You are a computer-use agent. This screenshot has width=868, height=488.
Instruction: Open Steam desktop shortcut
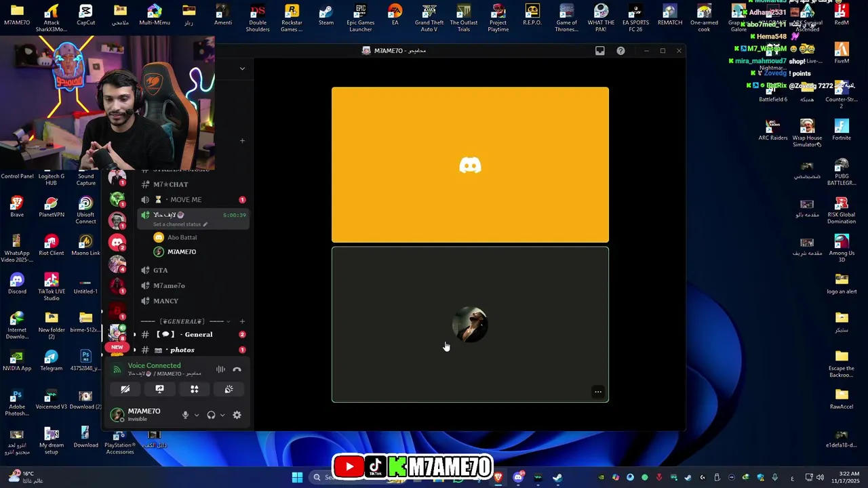coord(326,16)
